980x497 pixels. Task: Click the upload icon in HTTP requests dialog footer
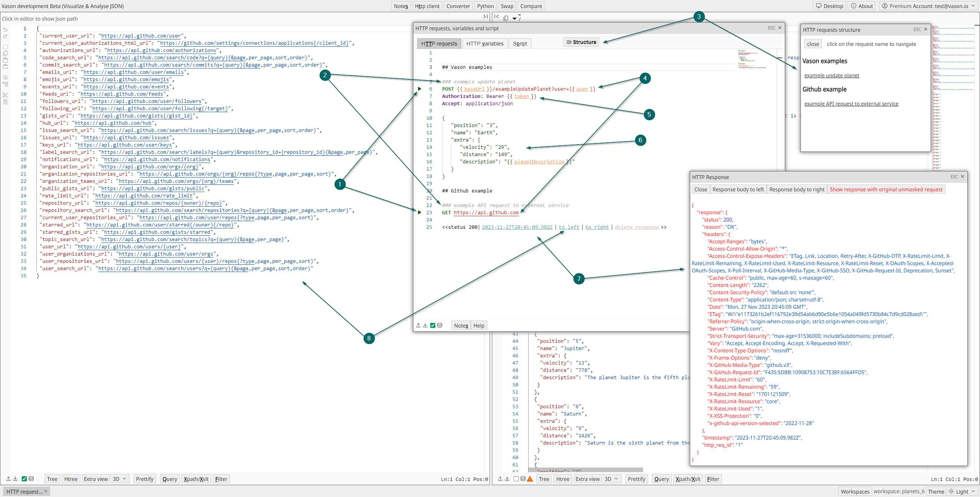[418, 325]
